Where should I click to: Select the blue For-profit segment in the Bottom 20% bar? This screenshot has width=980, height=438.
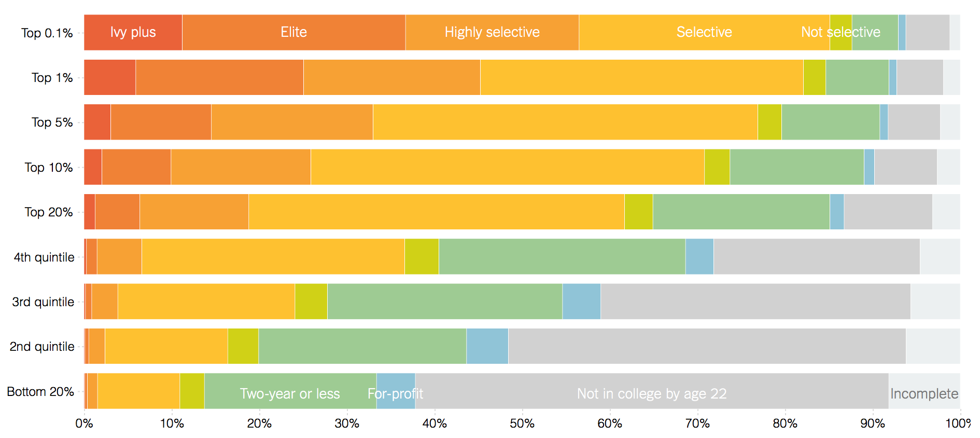[x=396, y=391]
